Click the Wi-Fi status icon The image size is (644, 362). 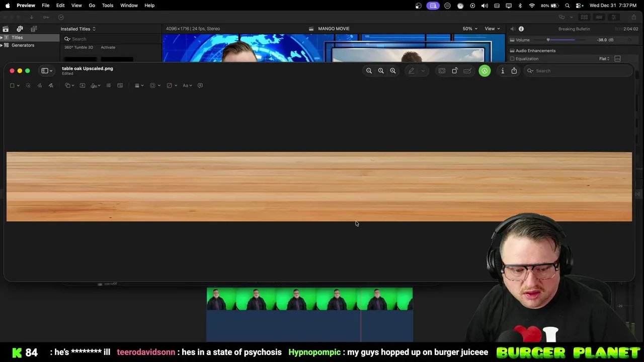click(532, 6)
